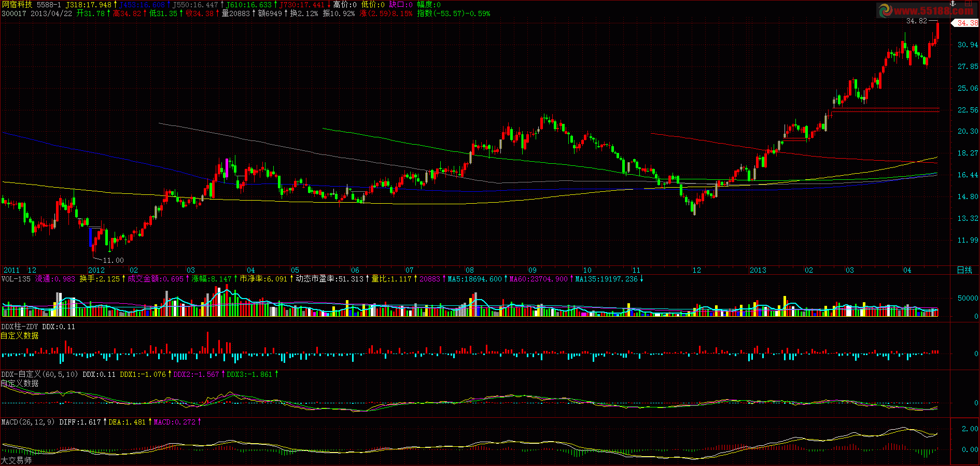Click the 55188.com swirl logo
The height and width of the screenshot is (466, 980).
pos(885,10)
